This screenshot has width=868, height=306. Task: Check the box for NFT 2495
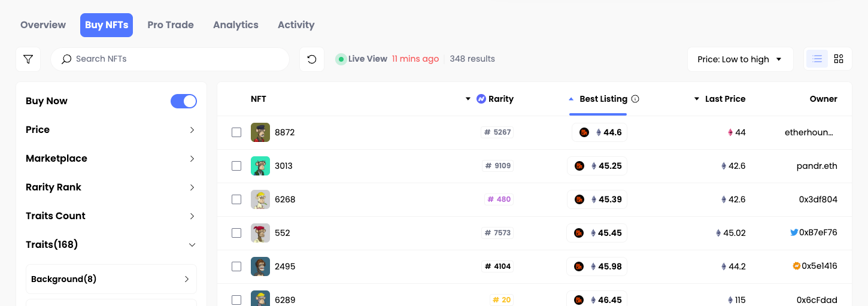tap(236, 266)
